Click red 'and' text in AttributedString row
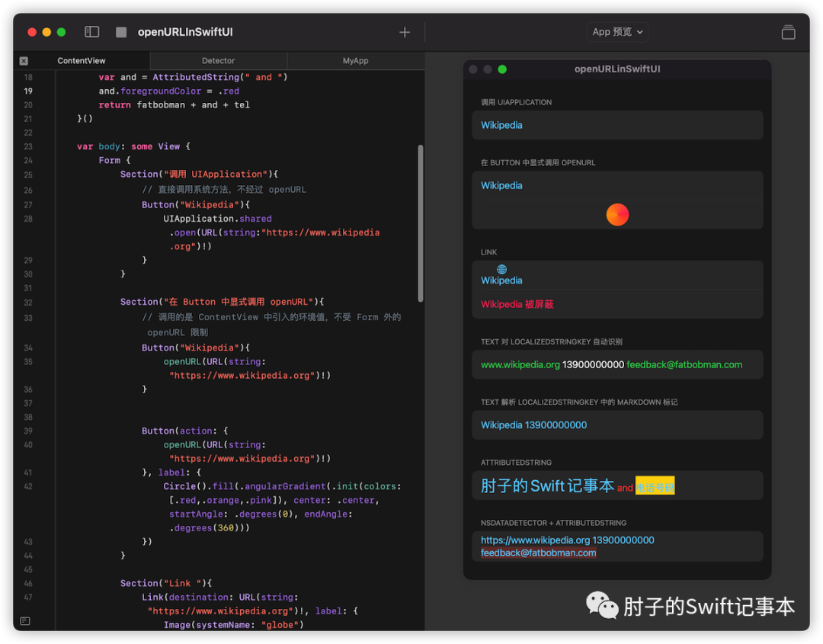 625,488
